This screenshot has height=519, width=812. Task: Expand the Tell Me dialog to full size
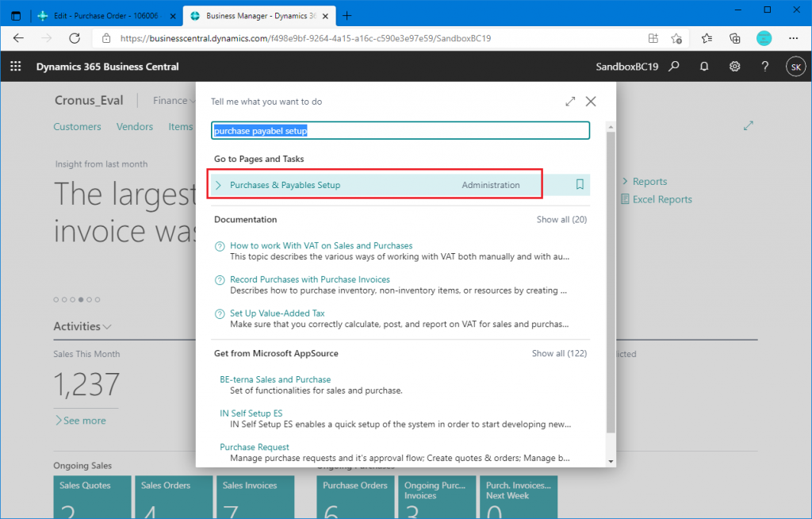coord(570,102)
